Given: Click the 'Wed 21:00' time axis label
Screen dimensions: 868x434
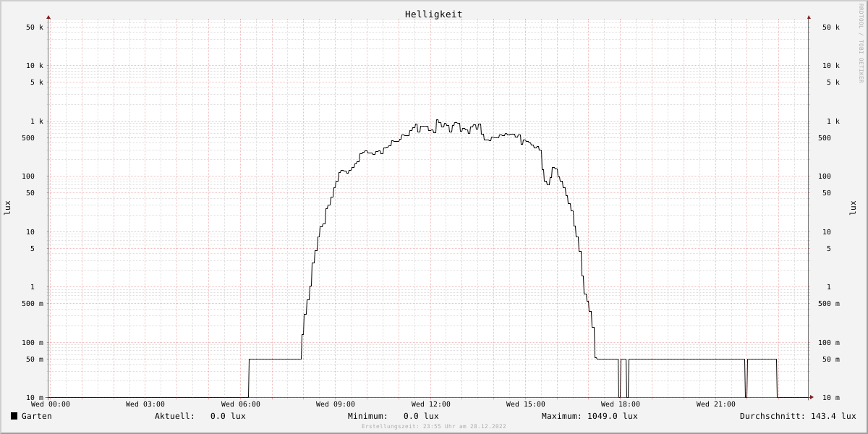Looking at the screenshot, I should (x=716, y=404).
